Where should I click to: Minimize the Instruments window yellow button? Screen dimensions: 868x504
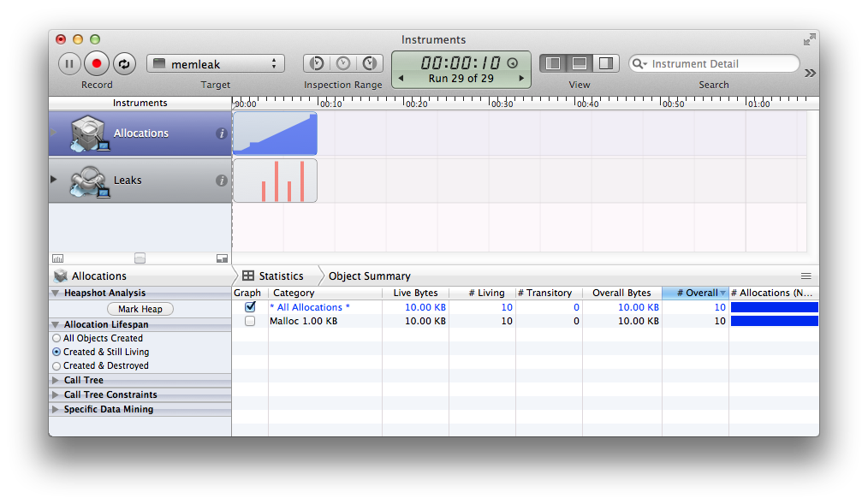tap(78, 39)
